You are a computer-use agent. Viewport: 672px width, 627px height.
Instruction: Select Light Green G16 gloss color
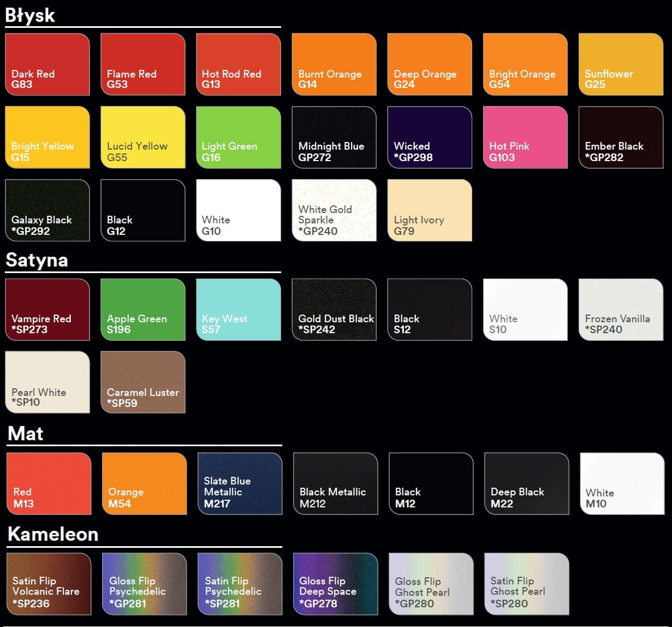click(x=238, y=137)
